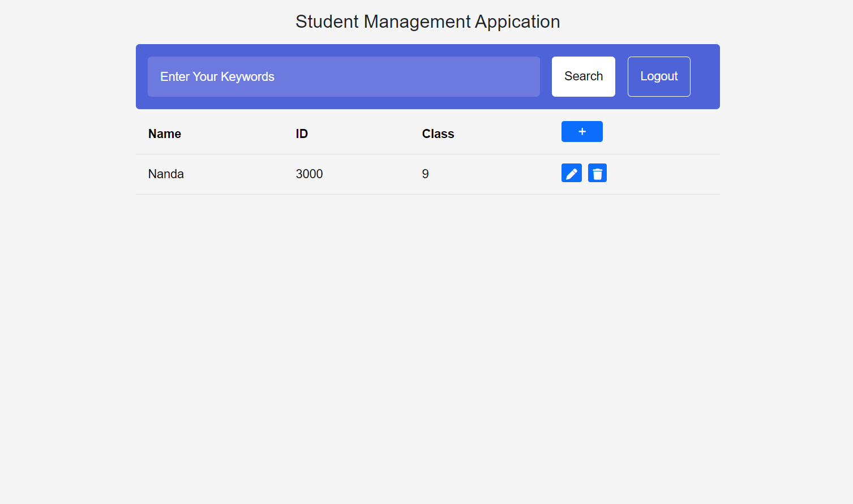853x504 pixels.
Task: Click blue panel area right of Logout
Action: (x=705, y=76)
